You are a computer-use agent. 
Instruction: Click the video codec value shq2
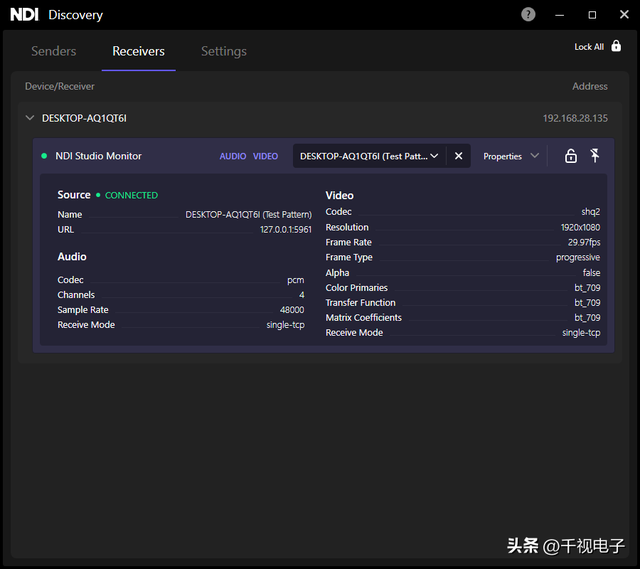click(x=591, y=212)
